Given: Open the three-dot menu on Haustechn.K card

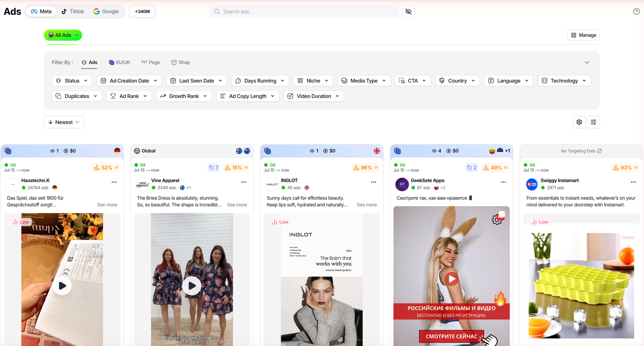Looking at the screenshot, I should 114,182.
